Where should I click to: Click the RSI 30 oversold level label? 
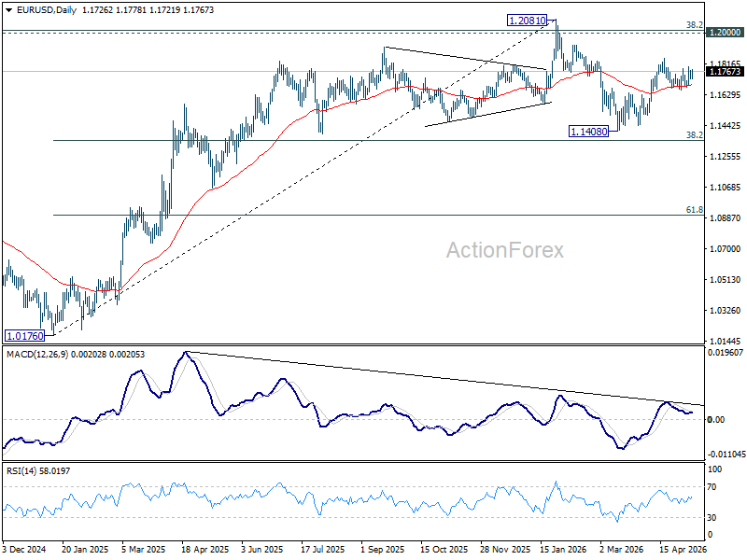tap(712, 517)
